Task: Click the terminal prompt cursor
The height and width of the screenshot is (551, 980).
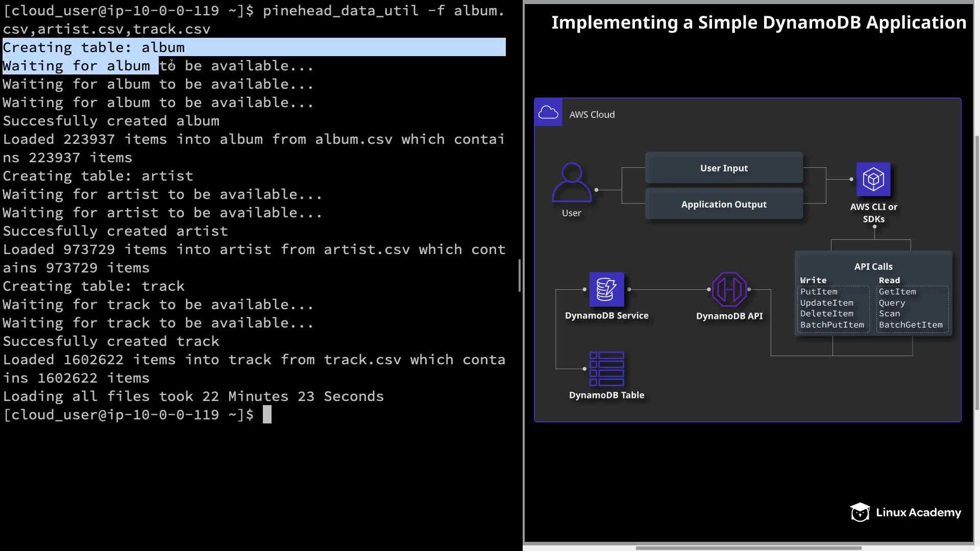Action: 267,415
